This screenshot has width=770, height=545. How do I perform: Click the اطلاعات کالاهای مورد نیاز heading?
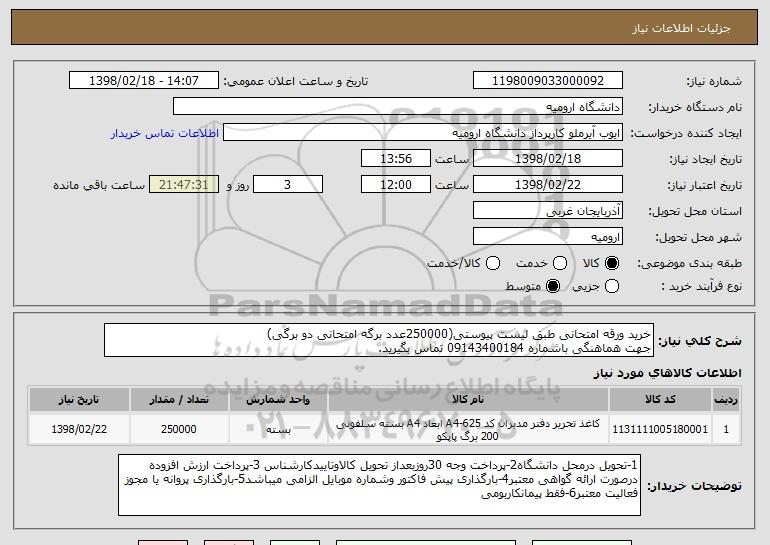[667, 373]
